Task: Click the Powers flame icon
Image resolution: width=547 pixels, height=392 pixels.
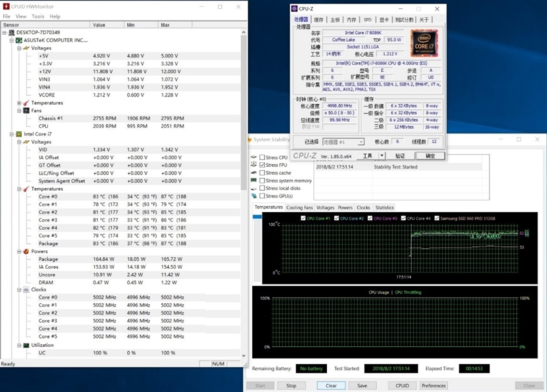Action: click(26, 251)
